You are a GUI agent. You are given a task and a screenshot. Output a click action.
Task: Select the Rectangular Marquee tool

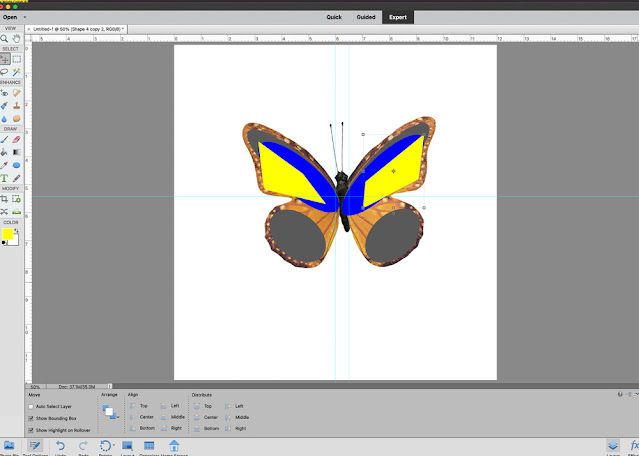[x=17, y=59]
